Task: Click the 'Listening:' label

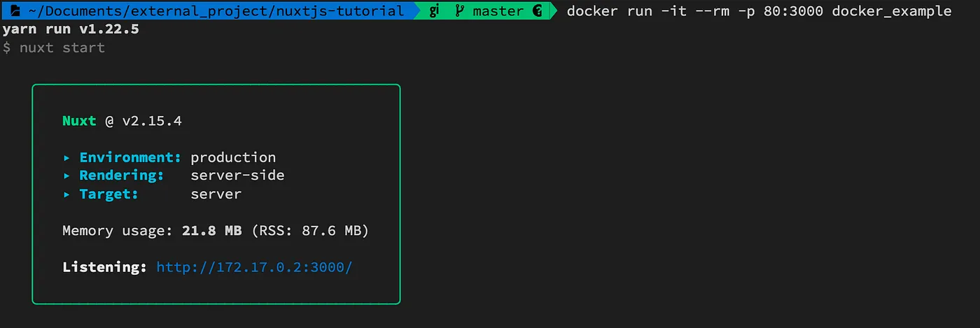Action: pyautogui.click(x=105, y=267)
